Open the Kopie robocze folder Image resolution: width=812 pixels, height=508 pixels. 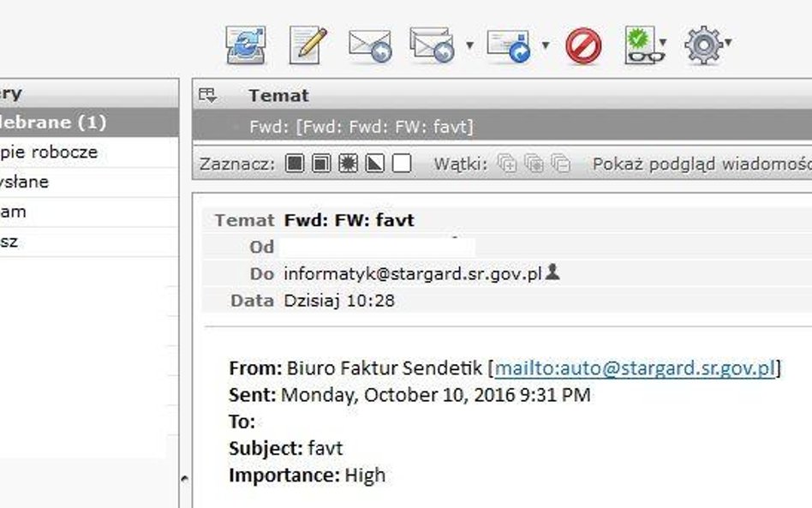pyautogui.click(x=89, y=152)
